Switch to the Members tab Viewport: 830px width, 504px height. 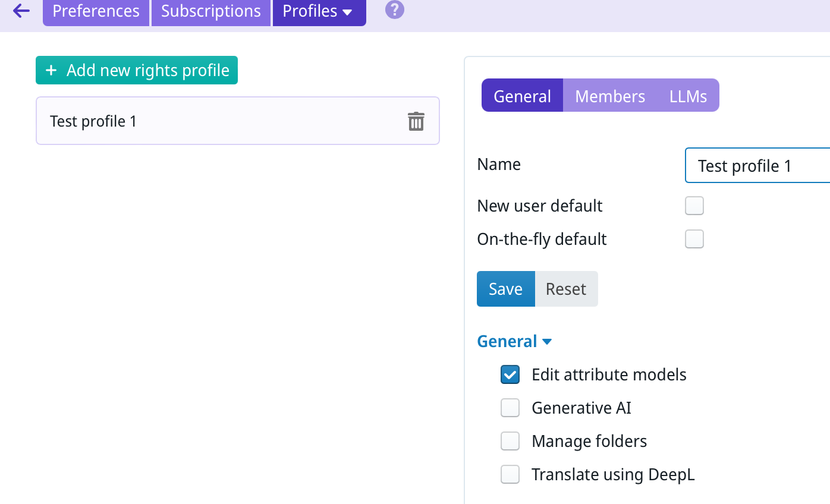(x=609, y=96)
